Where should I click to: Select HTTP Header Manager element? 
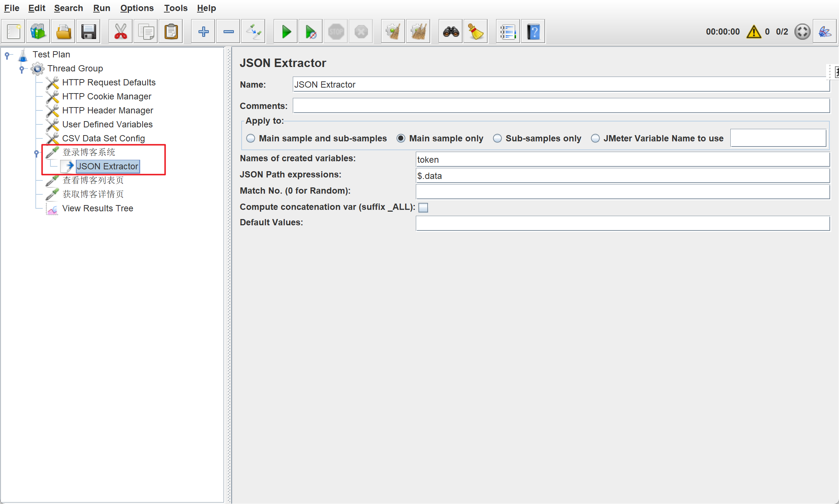[108, 110]
